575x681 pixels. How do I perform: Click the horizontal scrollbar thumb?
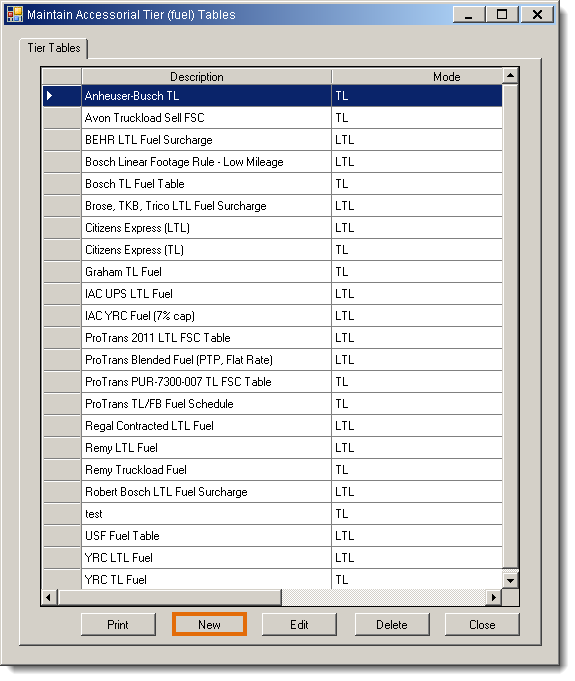click(170, 597)
